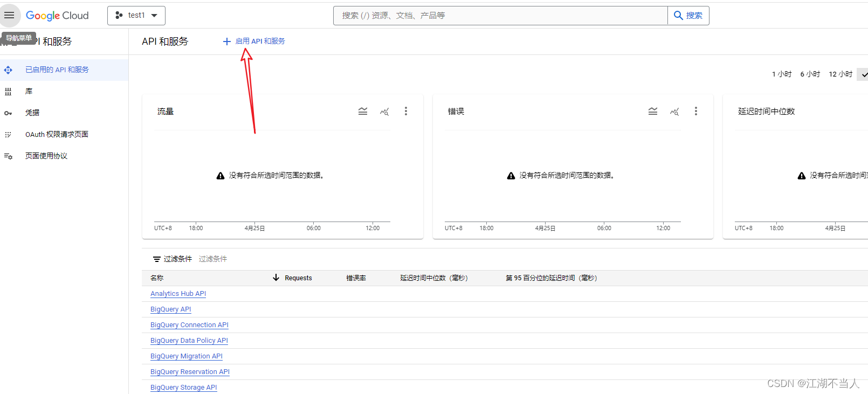
Task: Toggle legend on the 流量 chart
Action: (363, 111)
